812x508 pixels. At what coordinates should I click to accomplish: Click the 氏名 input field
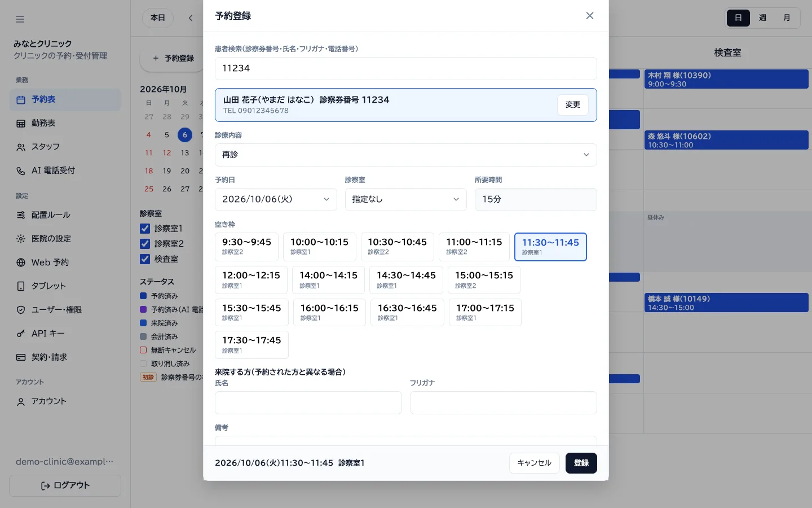[308, 403]
